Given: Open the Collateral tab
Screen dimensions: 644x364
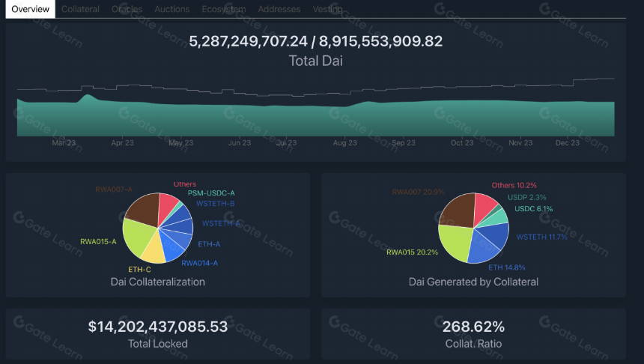Looking at the screenshot, I should click(80, 9).
